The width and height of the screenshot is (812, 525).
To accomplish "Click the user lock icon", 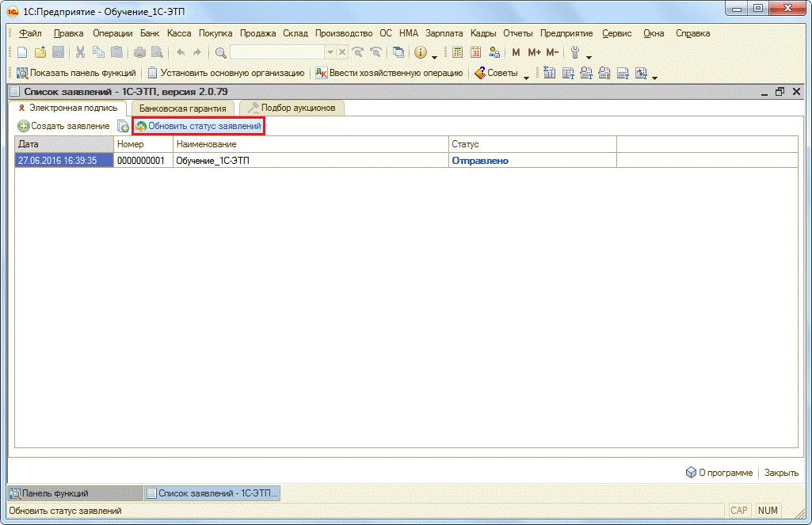I will (494, 52).
